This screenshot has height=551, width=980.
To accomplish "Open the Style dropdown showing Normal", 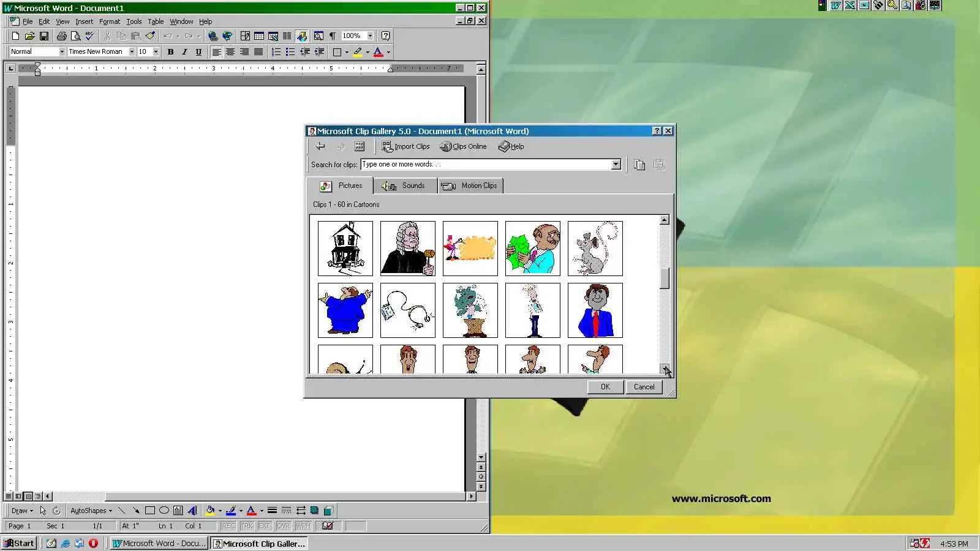I will [x=62, y=52].
